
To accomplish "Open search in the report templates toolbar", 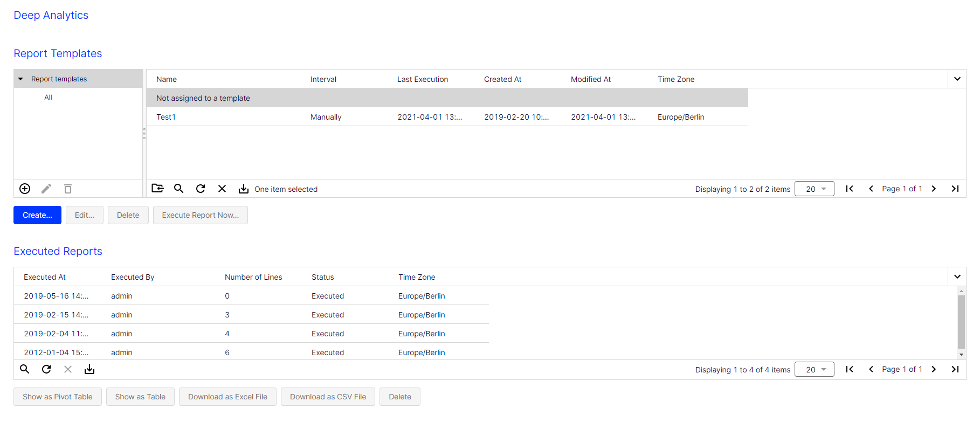I will 179,189.
